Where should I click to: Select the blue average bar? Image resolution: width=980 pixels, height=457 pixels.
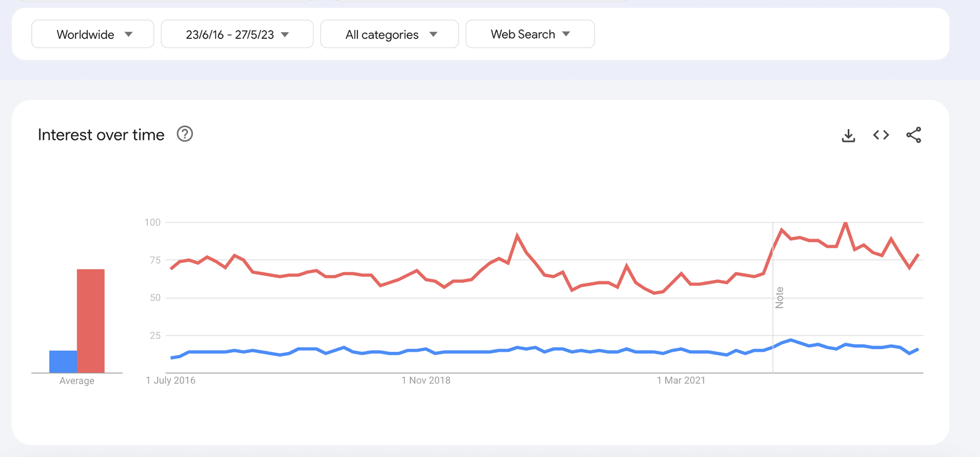[x=63, y=362]
